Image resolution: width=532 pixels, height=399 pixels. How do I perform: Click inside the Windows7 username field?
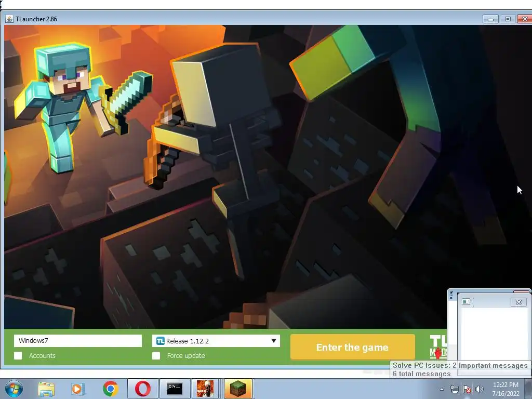click(x=78, y=341)
